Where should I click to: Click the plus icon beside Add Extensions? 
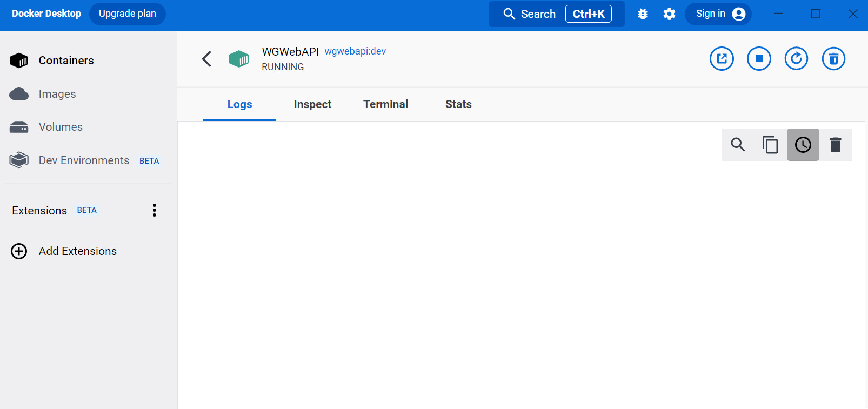[19, 251]
